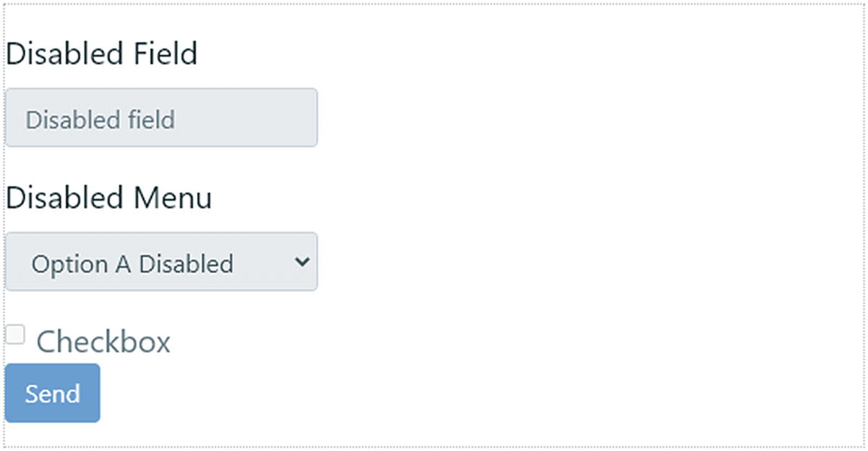Click the word "Send" on the button

52,394
